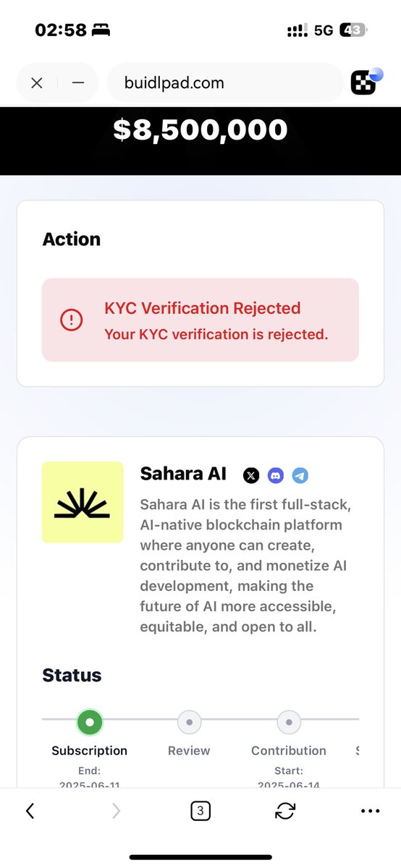This screenshot has width=401, height=868.
Task: Minimize the browser using the dash icon
Action: pos(78,83)
